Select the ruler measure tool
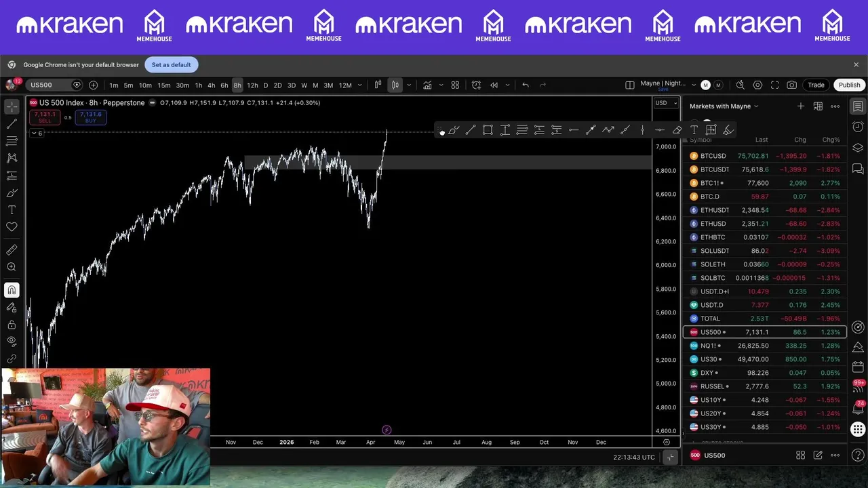This screenshot has width=868, height=488. point(12,250)
